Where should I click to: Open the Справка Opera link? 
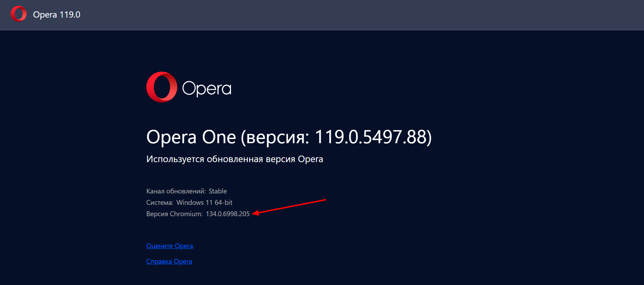(x=169, y=261)
